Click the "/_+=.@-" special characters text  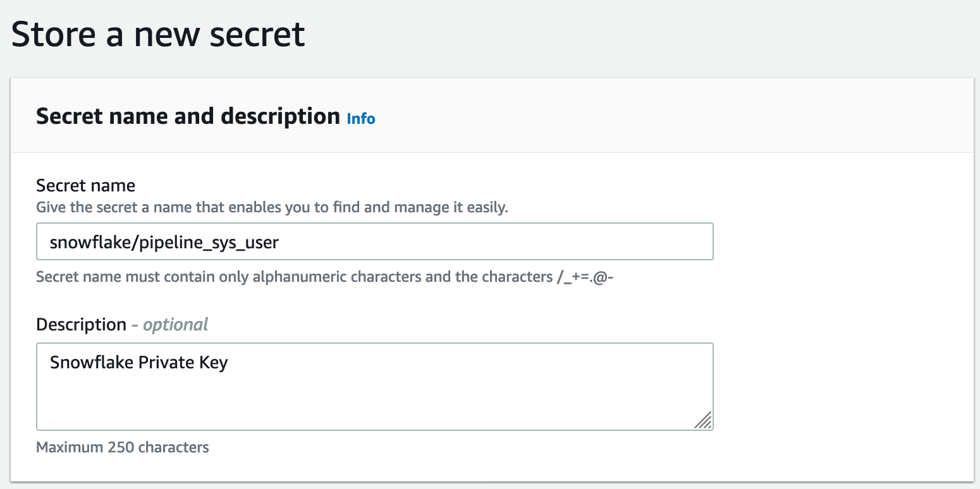(x=585, y=277)
